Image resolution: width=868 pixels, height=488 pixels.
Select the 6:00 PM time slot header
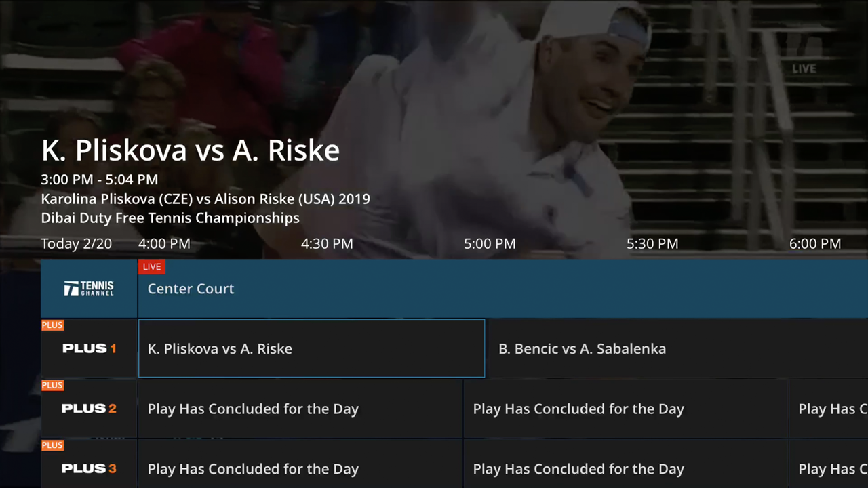pyautogui.click(x=814, y=243)
